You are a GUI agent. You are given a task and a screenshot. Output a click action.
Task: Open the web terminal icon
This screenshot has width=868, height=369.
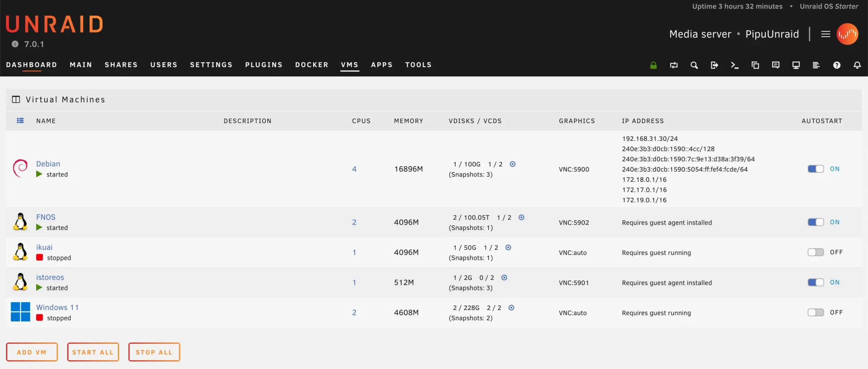(x=735, y=65)
